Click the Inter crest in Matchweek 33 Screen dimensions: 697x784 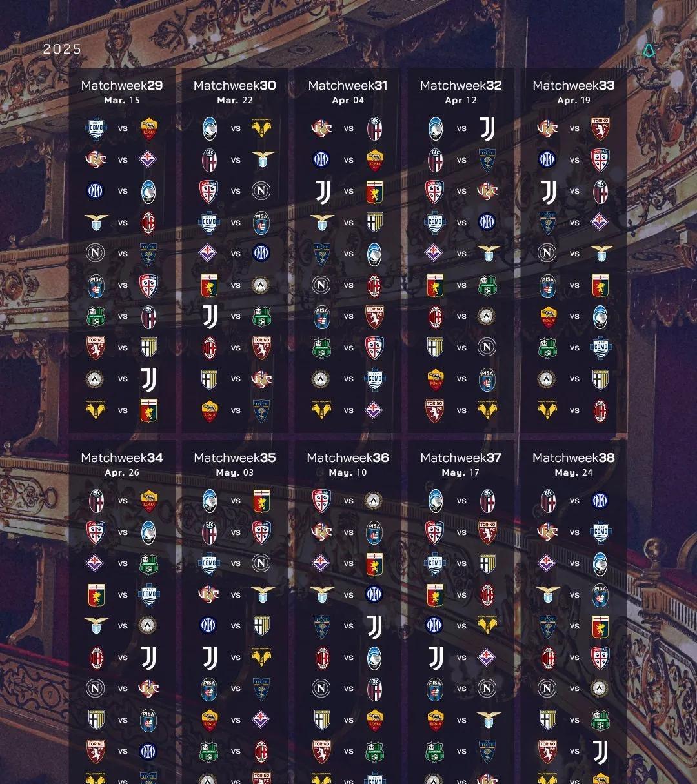(x=547, y=159)
